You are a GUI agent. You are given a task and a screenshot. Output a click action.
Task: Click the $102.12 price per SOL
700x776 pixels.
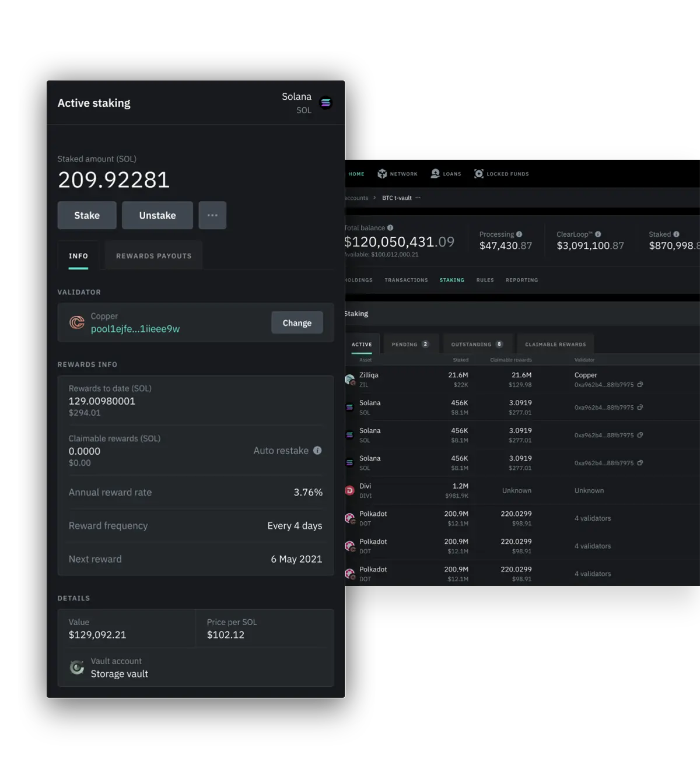click(226, 635)
